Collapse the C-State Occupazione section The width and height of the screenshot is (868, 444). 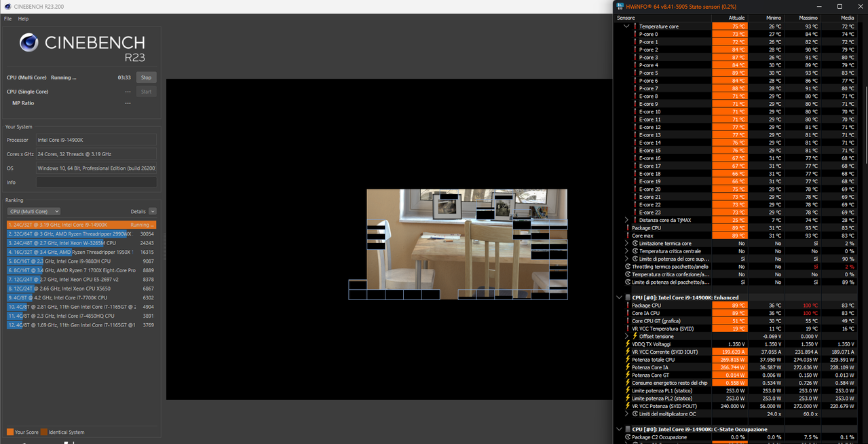(x=619, y=429)
